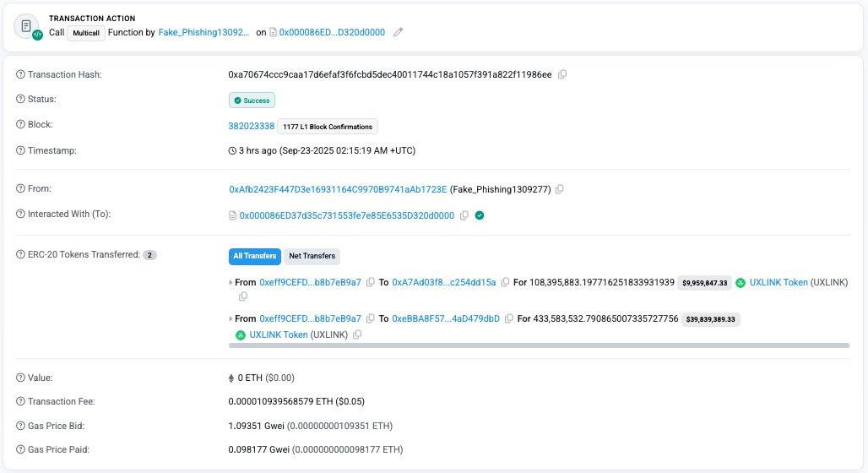Image resolution: width=868 pixels, height=473 pixels.
Task: Copy the transaction hash to clipboard
Action: point(561,74)
